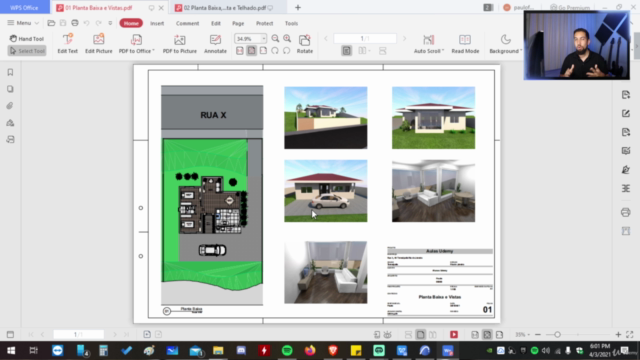Open the Insert ribbon tab
The height and width of the screenshot is (360, 640).
point(157,23)
